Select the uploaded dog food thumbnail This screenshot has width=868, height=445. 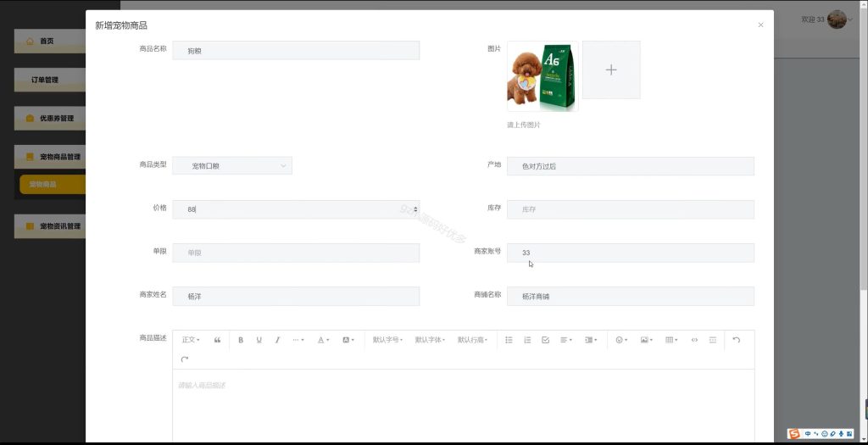coord(542,76)
